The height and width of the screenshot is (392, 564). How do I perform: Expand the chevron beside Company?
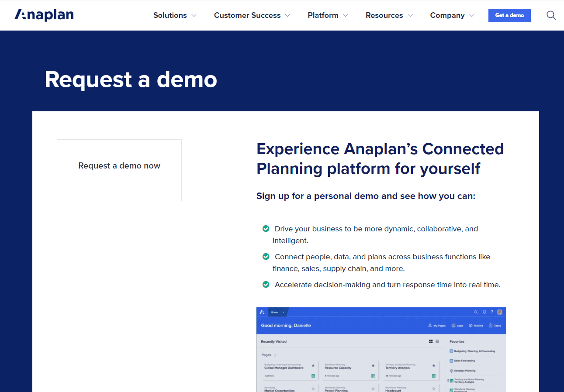472,16
